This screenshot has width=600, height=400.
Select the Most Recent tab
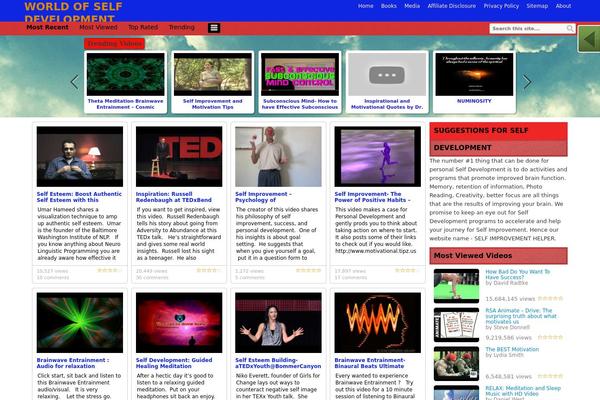pyautogui.click(x=47, y=27)
